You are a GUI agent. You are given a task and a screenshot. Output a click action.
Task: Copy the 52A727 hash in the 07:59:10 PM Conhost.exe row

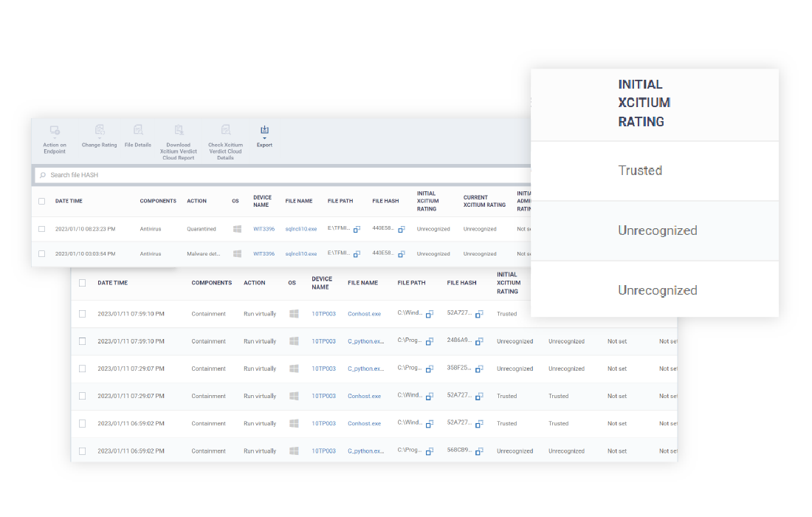click(x=479, y=314)
